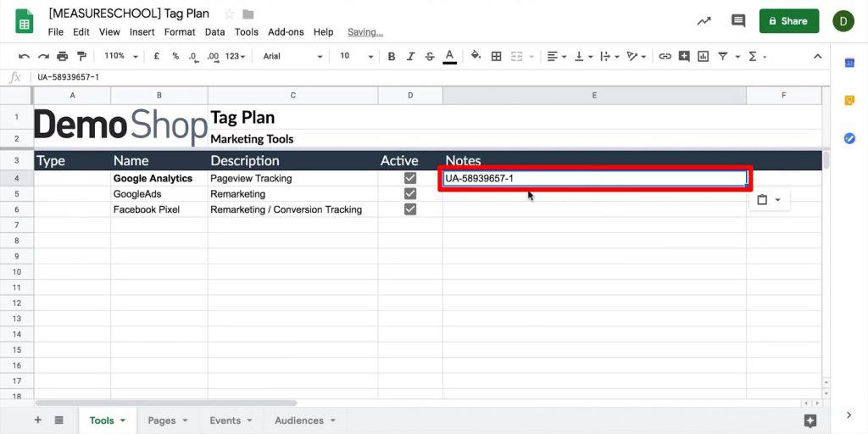868x434 pixels.
Task: Switch to the Audiences sheet tab
Action: pyautogui.click(x=305, y=420)
